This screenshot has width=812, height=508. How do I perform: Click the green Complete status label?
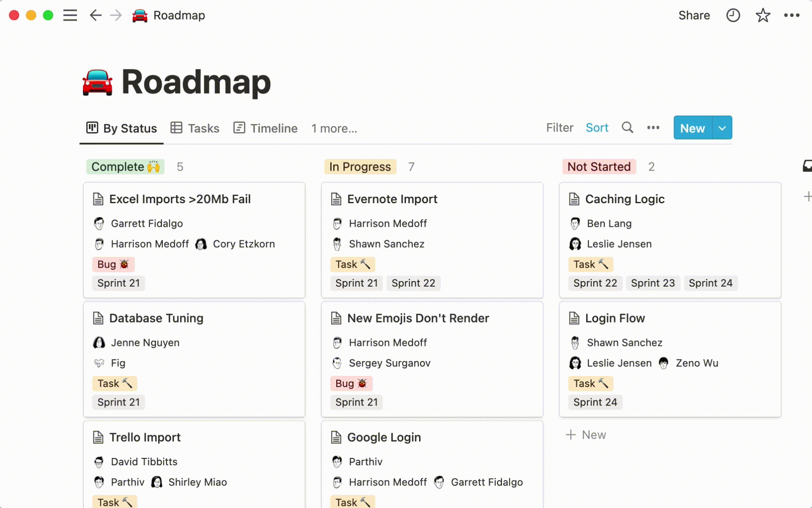tap(125, 167)
